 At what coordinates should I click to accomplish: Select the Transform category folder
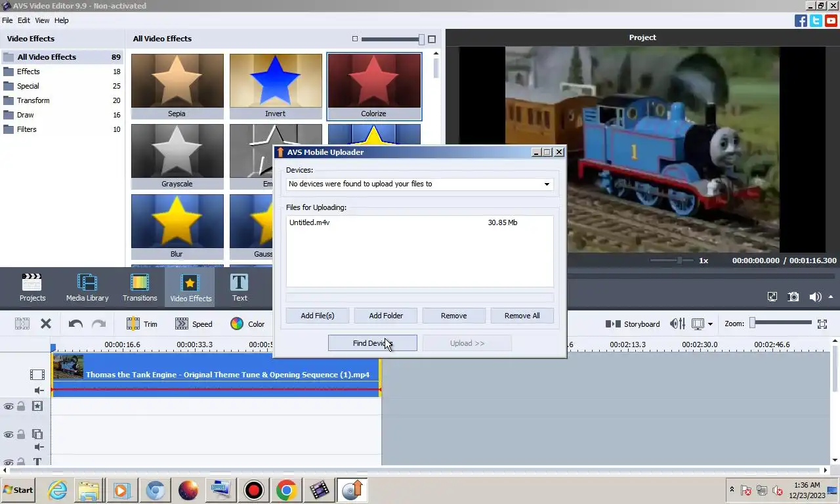(x=62, y=100)
